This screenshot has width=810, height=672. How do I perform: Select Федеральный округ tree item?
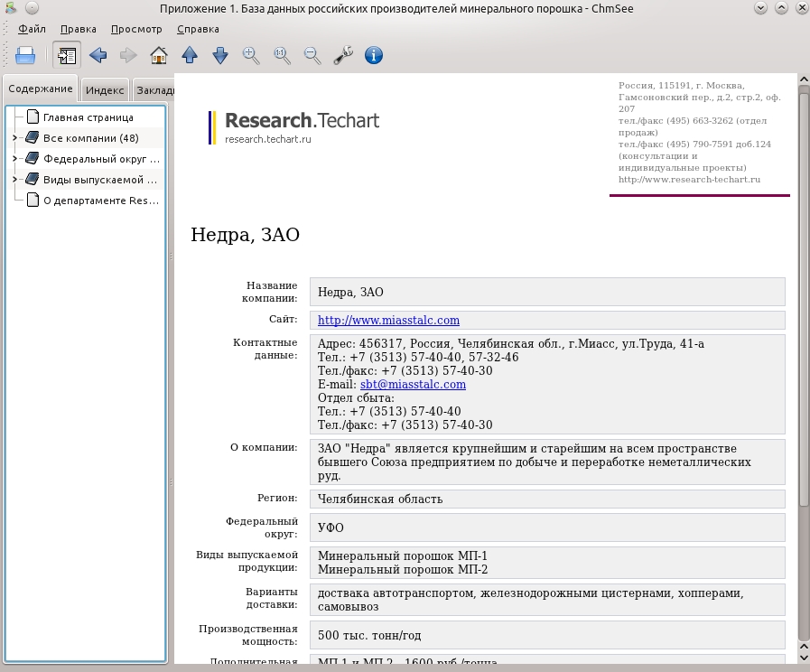102,159
